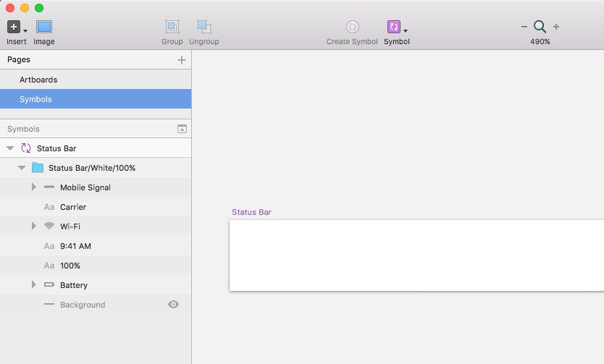Select the 9:41 AM text layer

[96, 246]
